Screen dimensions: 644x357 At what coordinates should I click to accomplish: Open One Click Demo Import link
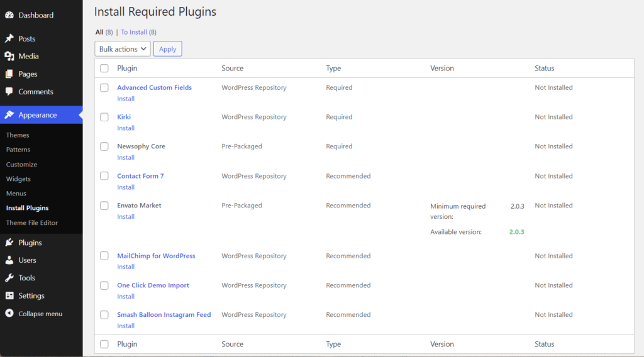point(153,285)
